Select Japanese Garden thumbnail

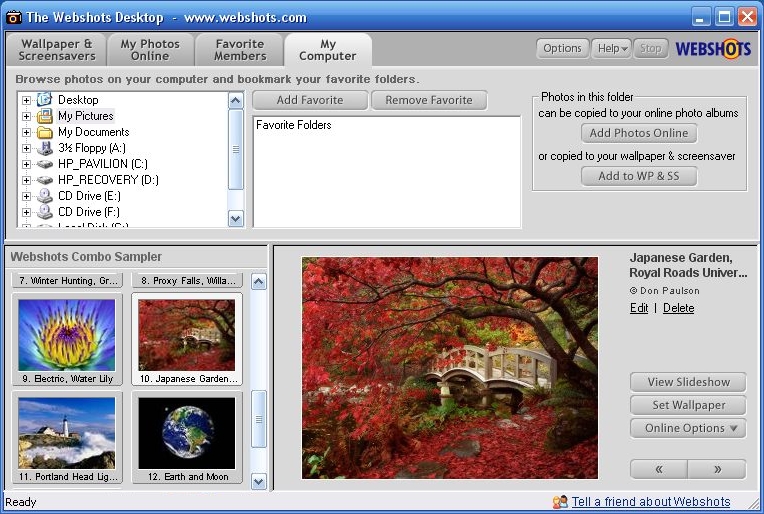tap(187, 340)
